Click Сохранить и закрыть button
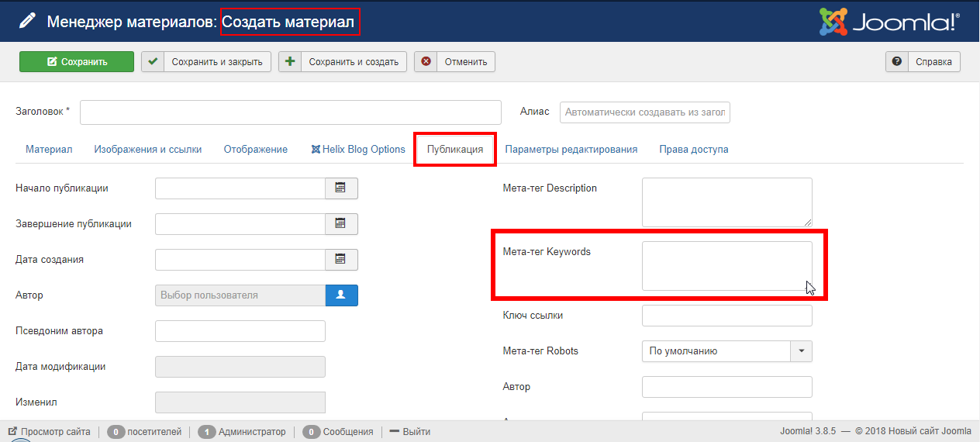Screen dimensions: 980x442 (x=205, y=62)
